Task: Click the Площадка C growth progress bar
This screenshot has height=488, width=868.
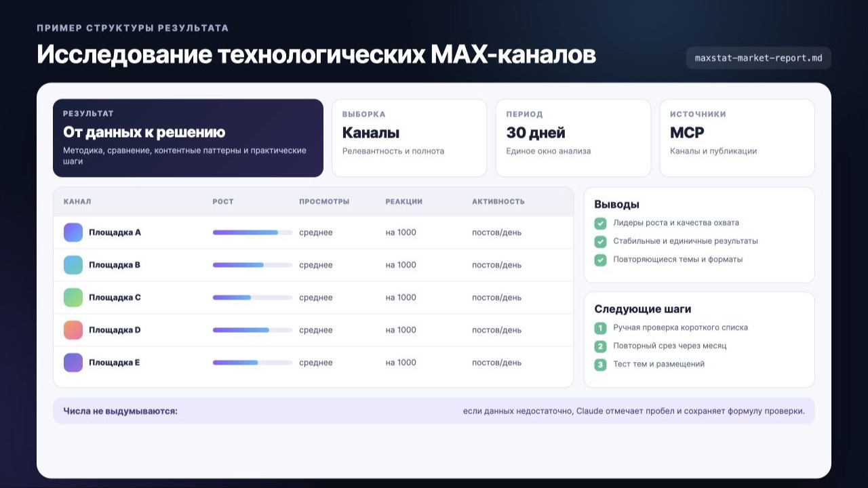Action: pyautogui.click(x=252, y=298)
